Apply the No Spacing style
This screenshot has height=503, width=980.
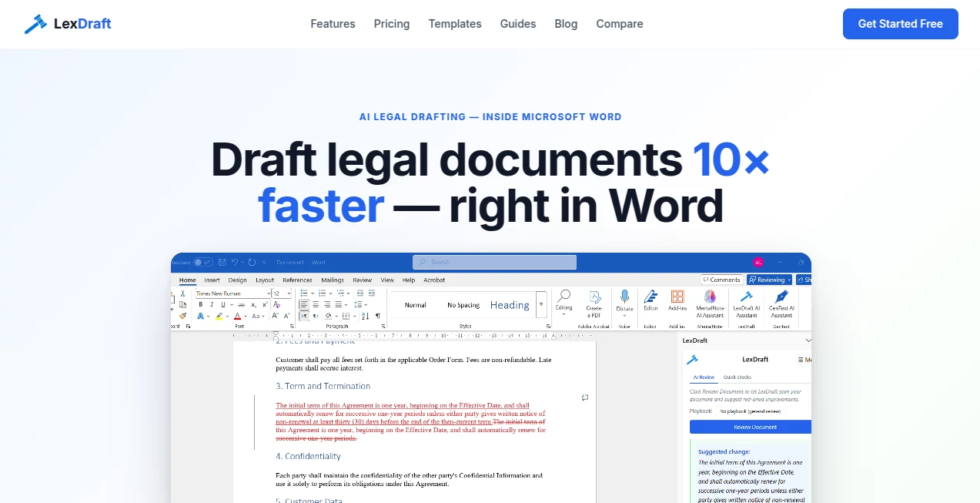463,305
